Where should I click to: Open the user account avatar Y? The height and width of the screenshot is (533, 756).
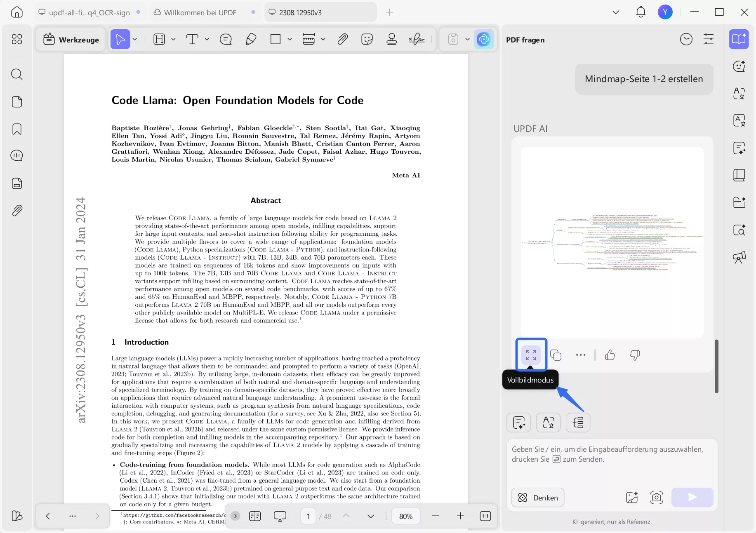[x=665, y=12]
